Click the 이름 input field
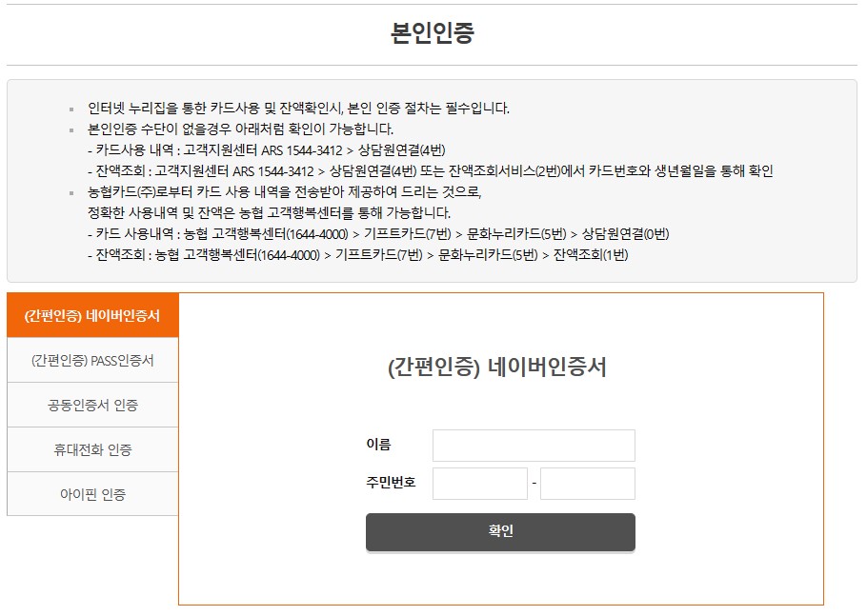The height and width of the screenshot is (616, 867). pyautogui.click(x=534, y=446)
